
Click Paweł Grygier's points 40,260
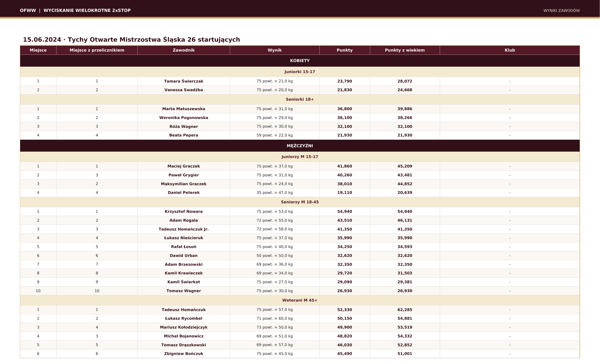point(345,175)
